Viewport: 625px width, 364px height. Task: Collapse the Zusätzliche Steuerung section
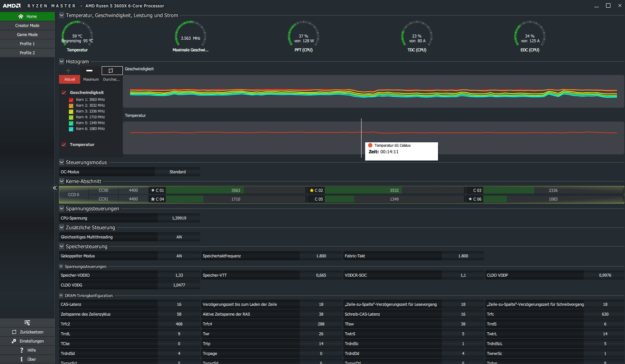[x=62, y=227]
